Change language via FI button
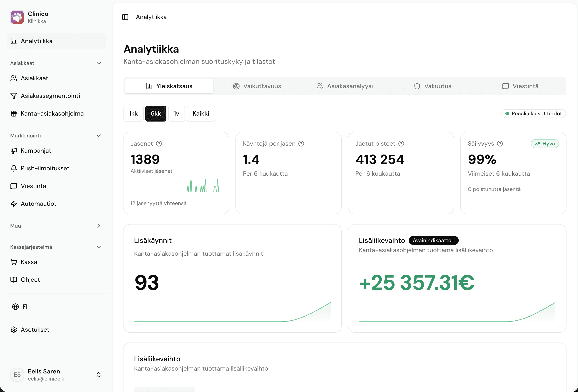 (x=20, y=306)
